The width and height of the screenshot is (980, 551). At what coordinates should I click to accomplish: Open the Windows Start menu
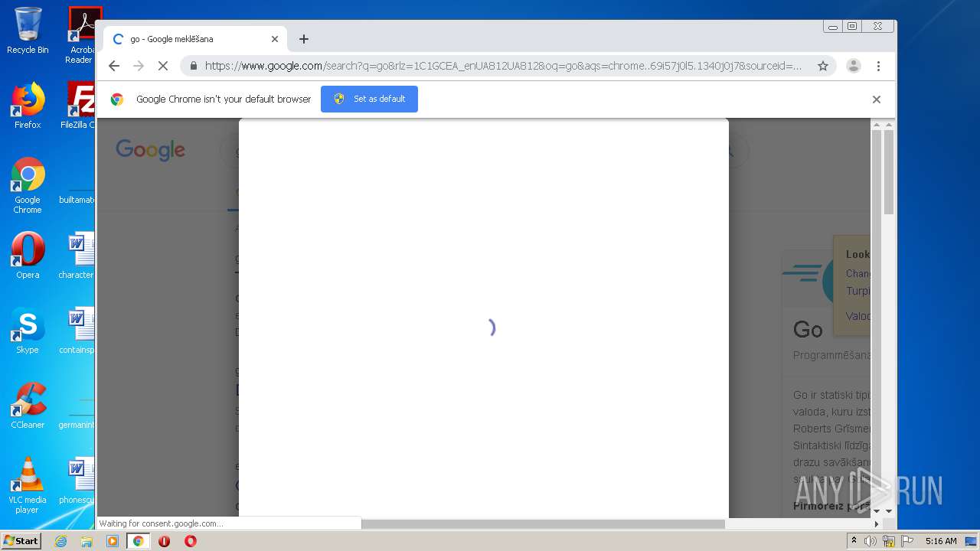(x=21, y=541)
